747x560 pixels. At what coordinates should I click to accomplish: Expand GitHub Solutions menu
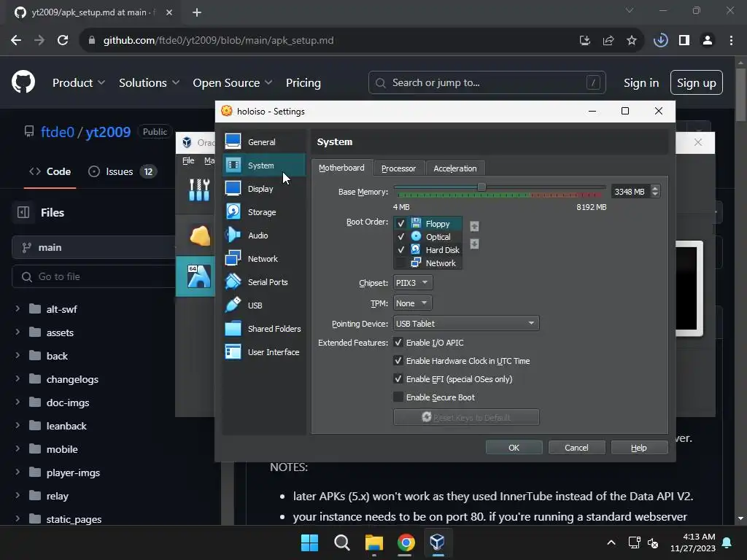coord(149,83)
